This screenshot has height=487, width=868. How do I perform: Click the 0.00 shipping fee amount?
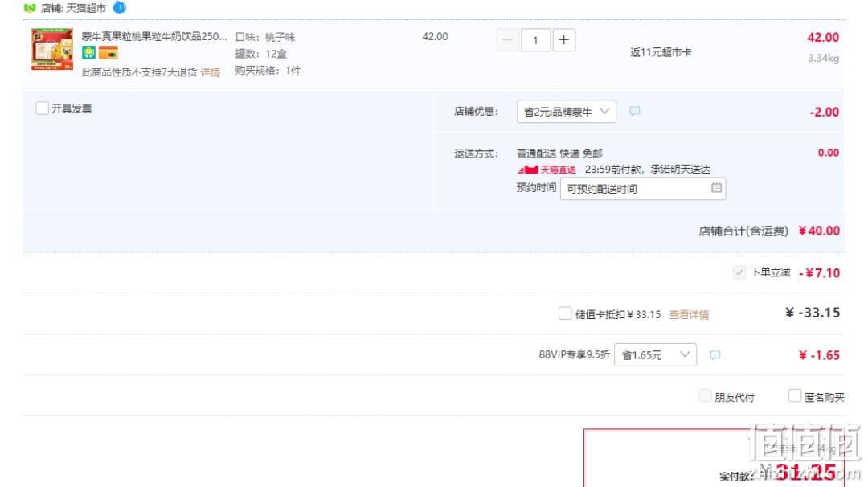pos(828,153)
